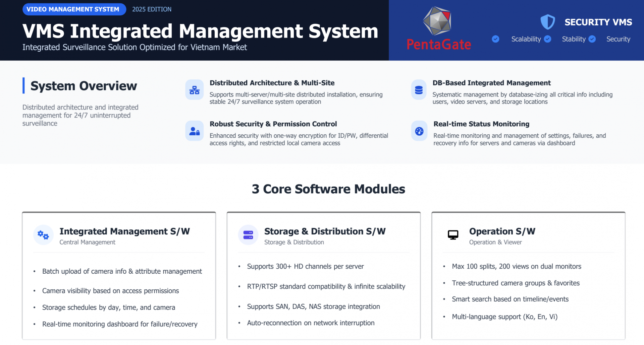Click 'Max 100 splits, 200 views' bullet
The image size is (644, 345).
click(x=517, y=266)
